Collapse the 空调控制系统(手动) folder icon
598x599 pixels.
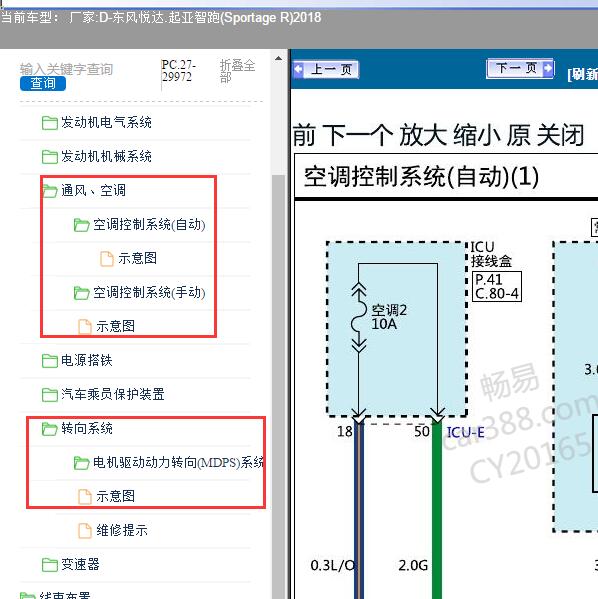coord(81,293)
